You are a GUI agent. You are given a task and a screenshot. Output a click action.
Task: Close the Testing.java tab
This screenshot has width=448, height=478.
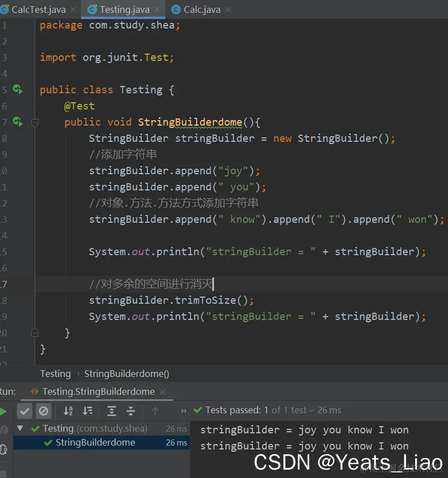point(157,9)
